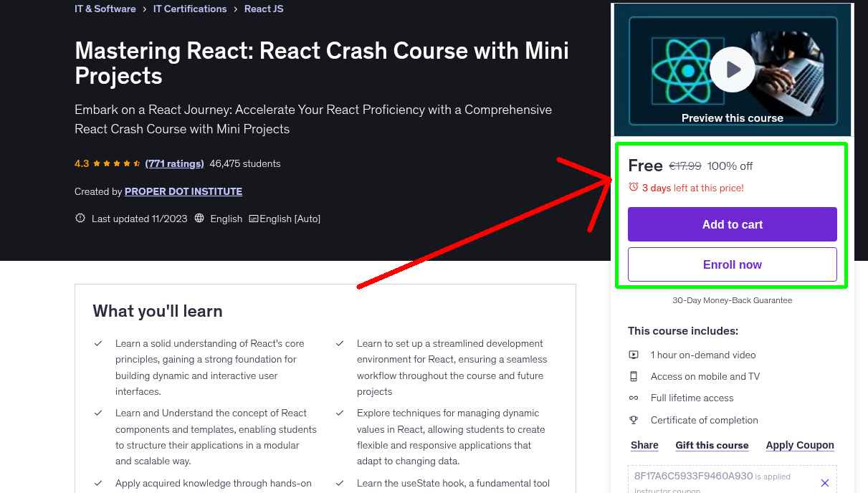View the 771 ratings details
Image resolution: width=868 pixels, height=493 pixels.
[174, 163]
